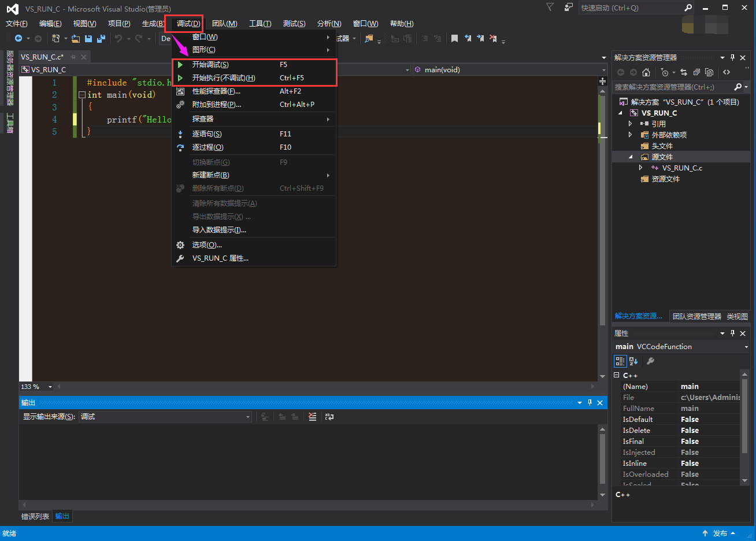Select 附加到进程 menu item
Screen dimensions: 756x541
tap(254, 105)
